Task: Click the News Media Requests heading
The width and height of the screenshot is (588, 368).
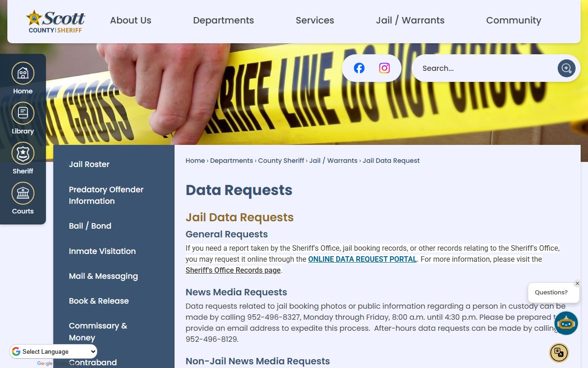Action: (236, 292)
